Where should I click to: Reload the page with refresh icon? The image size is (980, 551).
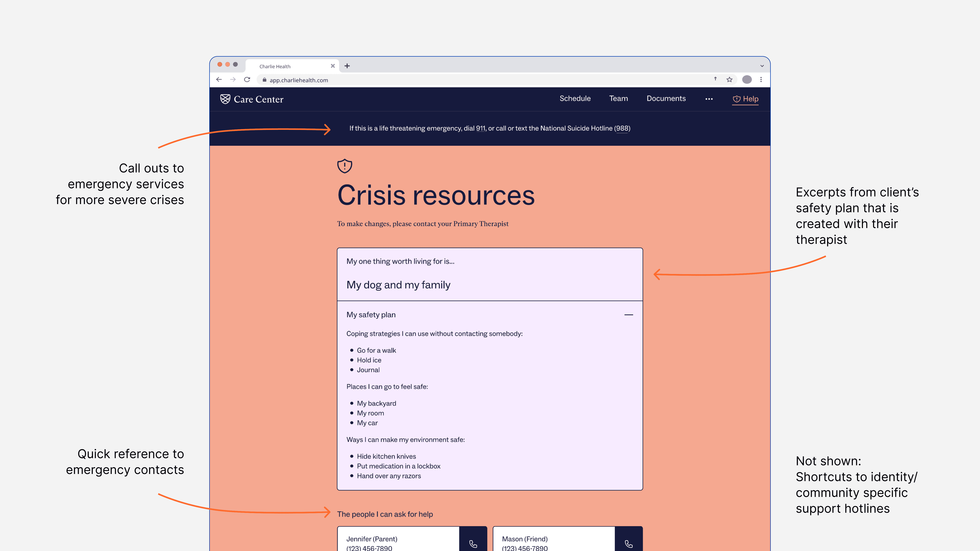point(247,79)
